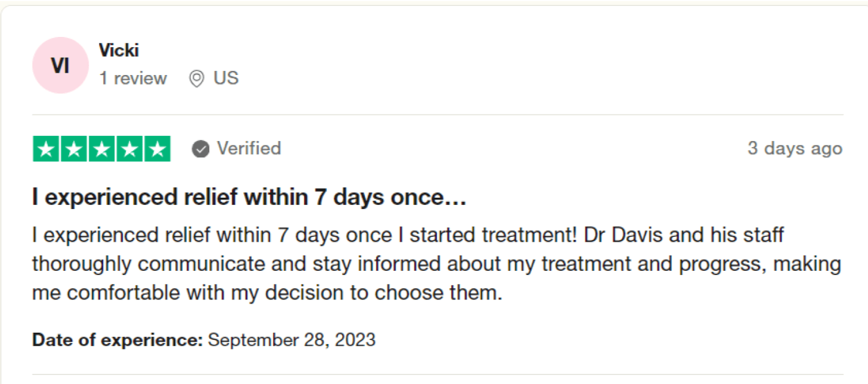
Task: Click the second green rating star
Action: tap(74, 149)
